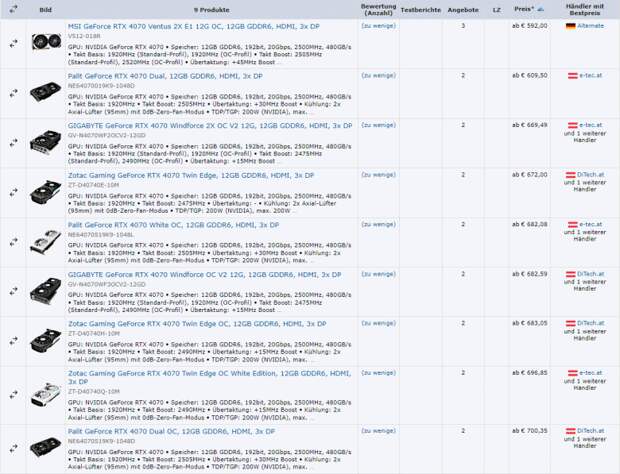Click compare icon for Zotac Twin Edge row
Screen dimensions: 620x474
(13, 192)
